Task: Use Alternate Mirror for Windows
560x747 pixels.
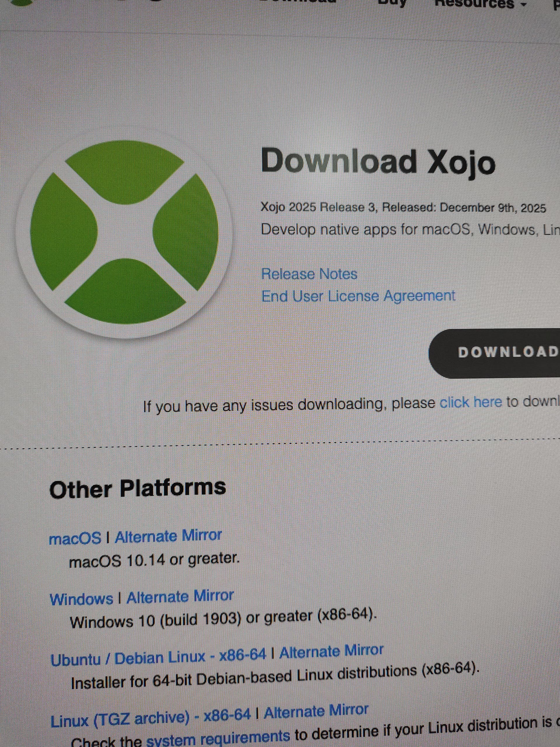Action: pos(180,597)
